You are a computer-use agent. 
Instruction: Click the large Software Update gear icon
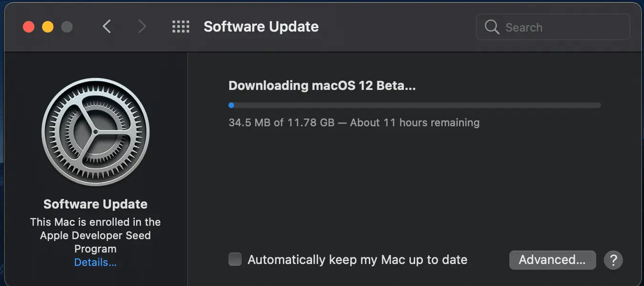tap(96, 132)
